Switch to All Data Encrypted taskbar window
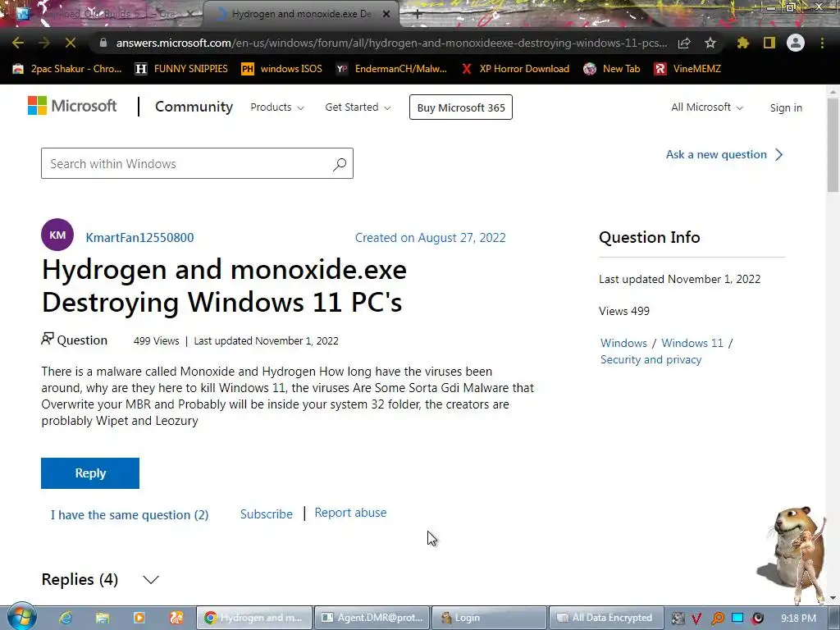This screenshot has width=840, height=630. [x=606, y=618]
